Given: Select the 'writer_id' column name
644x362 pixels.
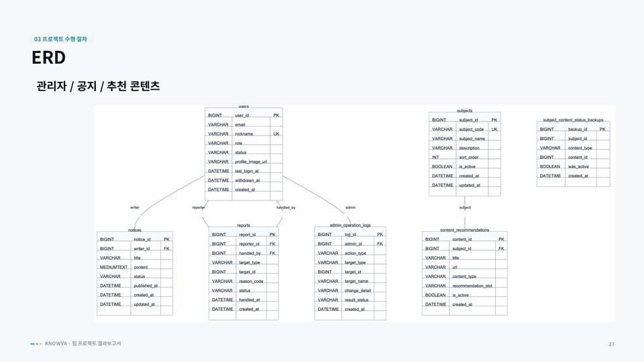Looking at the screenshot, I should [x=142, y=249].
